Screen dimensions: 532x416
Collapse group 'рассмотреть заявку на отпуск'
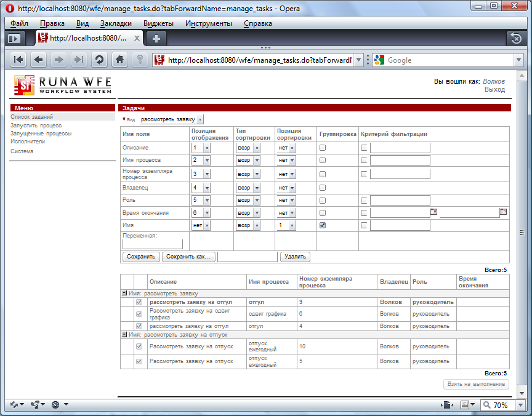124,335
